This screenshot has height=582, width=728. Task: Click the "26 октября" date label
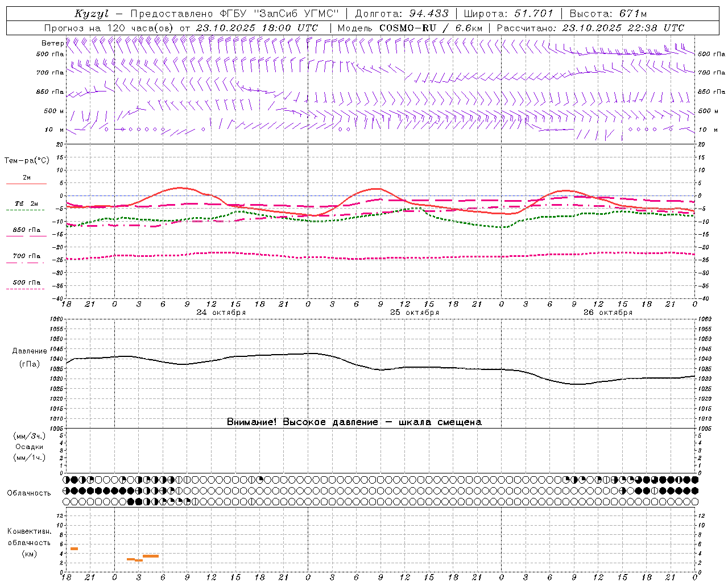click(608, 313)
